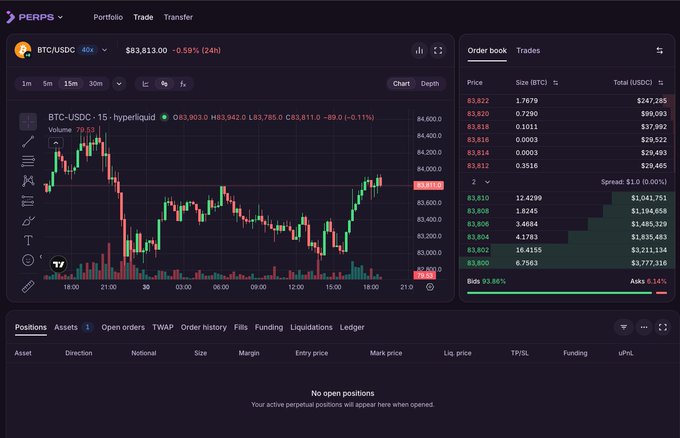Screen dimensions: 680x438
Task: Toggle fullscreen for the chart panel
Action: click(438, 50)
